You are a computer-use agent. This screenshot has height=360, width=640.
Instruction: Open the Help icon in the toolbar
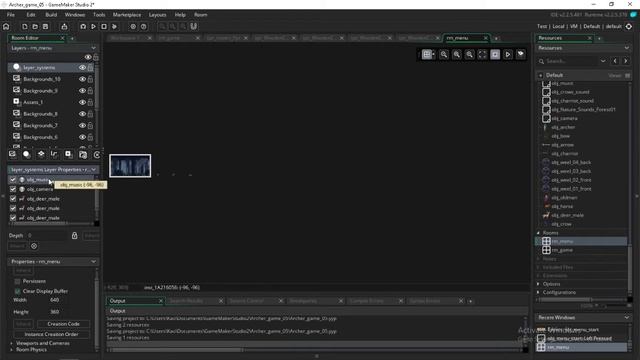pos(144,27)
